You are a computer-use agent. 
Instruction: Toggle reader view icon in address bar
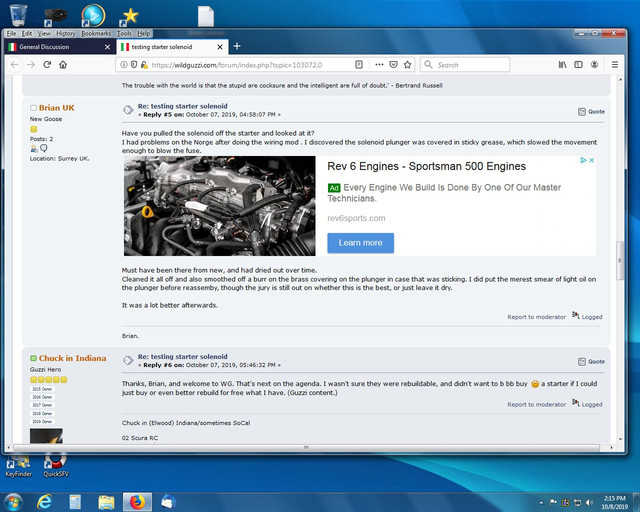359,65
